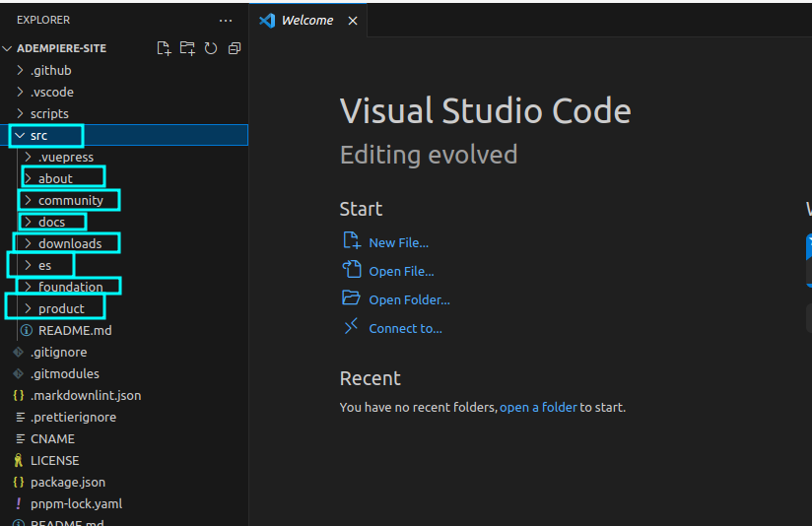Click the license key icon beside LICENSE

tap(19, 460)
